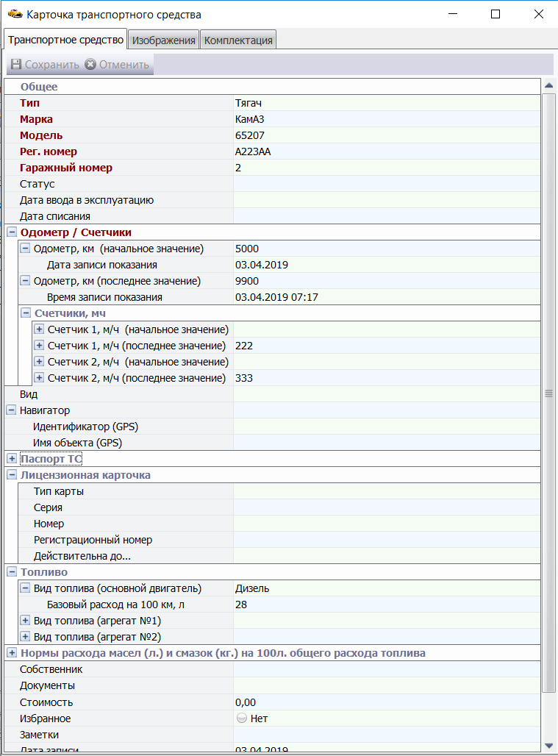Click the Cancel cross icon
The width and height of the screenshot is (558, 756).
point(90,64)
